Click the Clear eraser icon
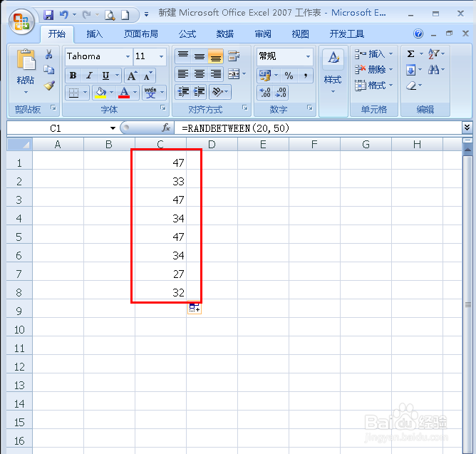 point(411,86)
